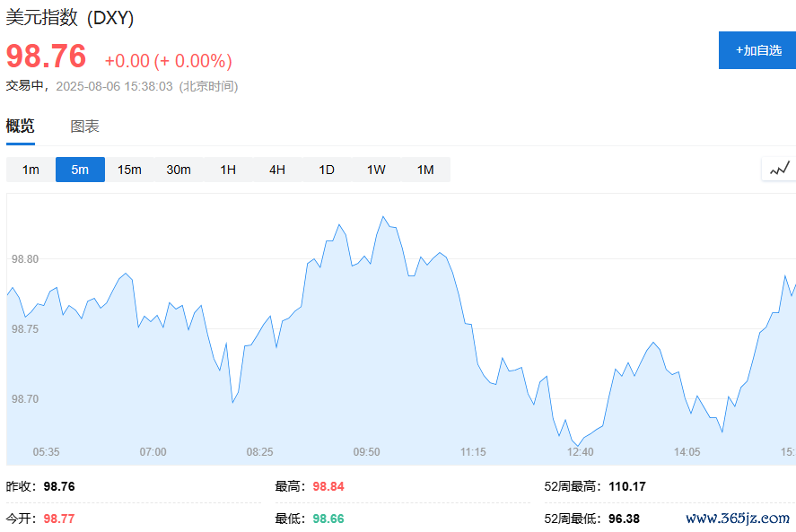Select the 5m interval
The width and height of the screenshot is (796, 532).
pyautogui.click(x=80, y=170)
